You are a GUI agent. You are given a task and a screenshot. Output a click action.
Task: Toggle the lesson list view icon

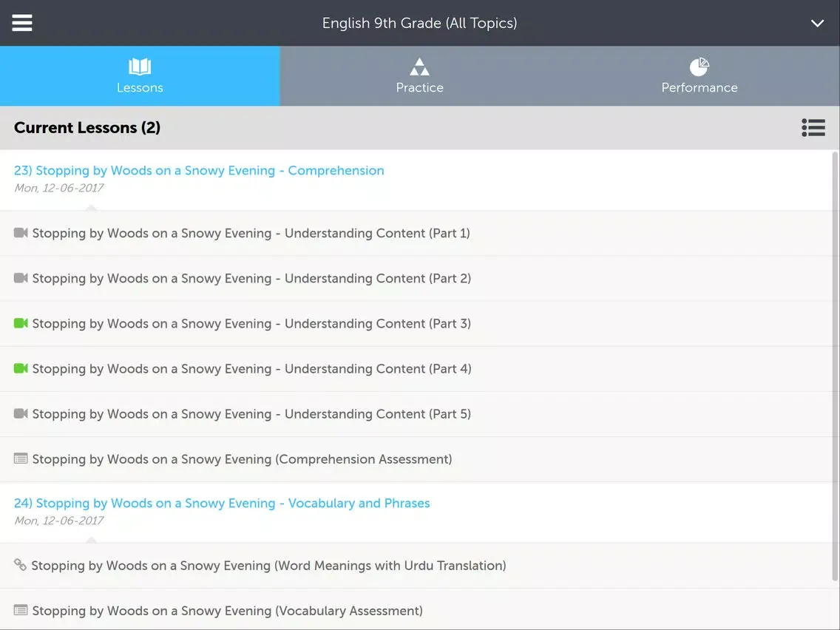813,128
